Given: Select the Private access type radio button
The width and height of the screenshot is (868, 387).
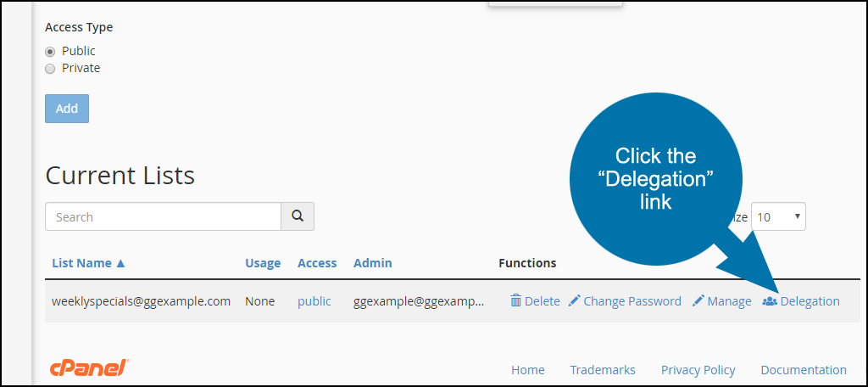Looking at the screenshot, I should [50, 69].
